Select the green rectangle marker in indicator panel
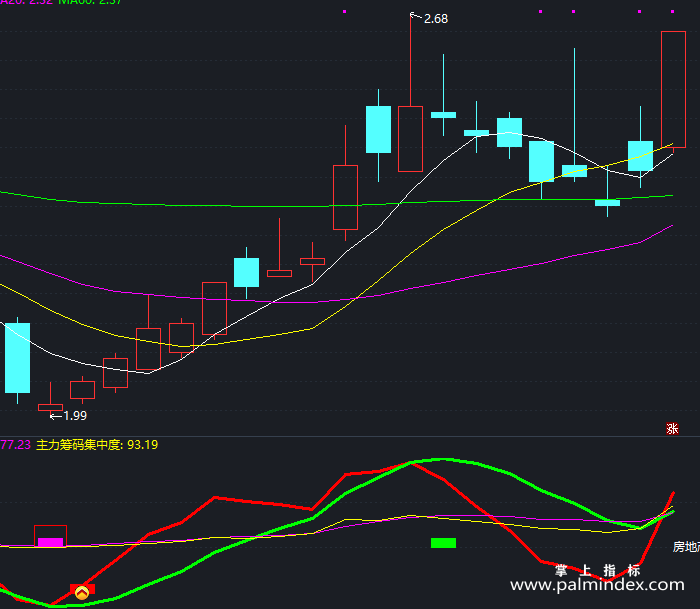This screenshot has height=609, width=700. pyautogui.click(x=443, y=543)
